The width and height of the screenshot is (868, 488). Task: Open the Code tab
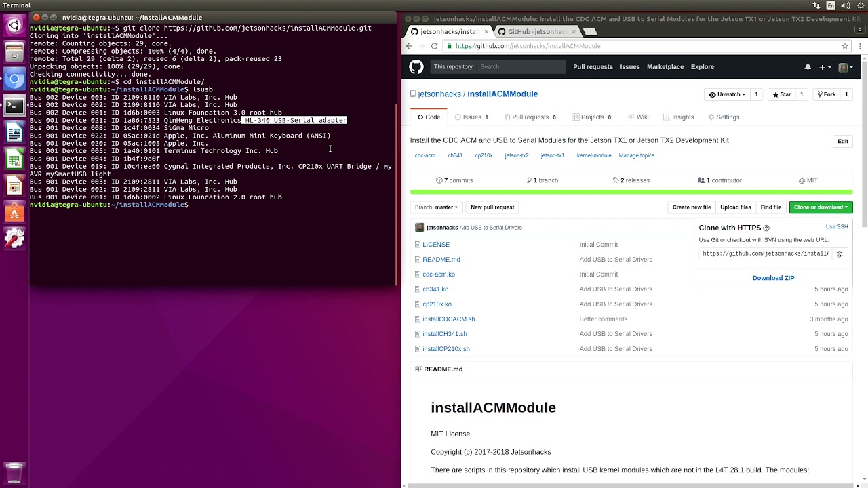(x=429, y=117)
